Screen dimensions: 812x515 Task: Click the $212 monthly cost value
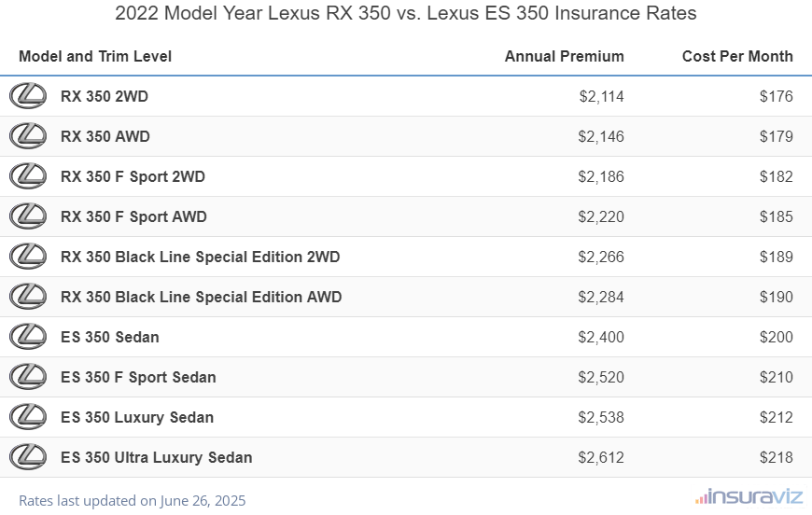point(777,417)
